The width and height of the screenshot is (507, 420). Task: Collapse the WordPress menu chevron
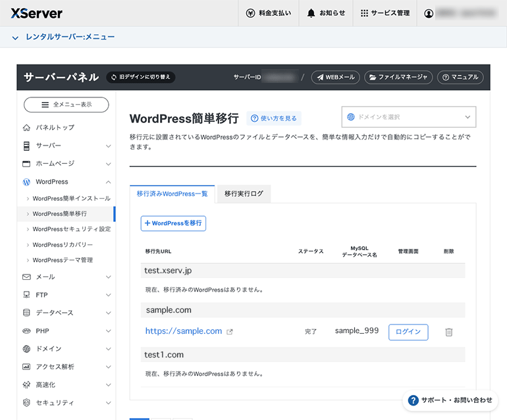(109, 182)
